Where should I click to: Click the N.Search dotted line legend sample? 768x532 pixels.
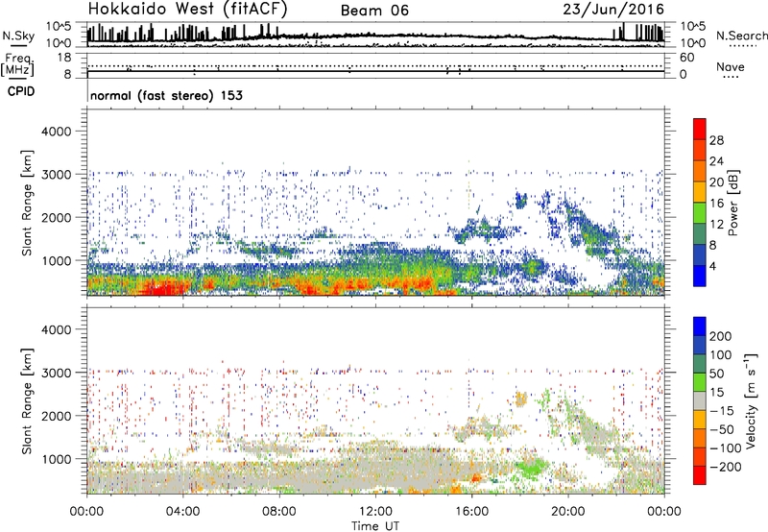tap(743, 46)
